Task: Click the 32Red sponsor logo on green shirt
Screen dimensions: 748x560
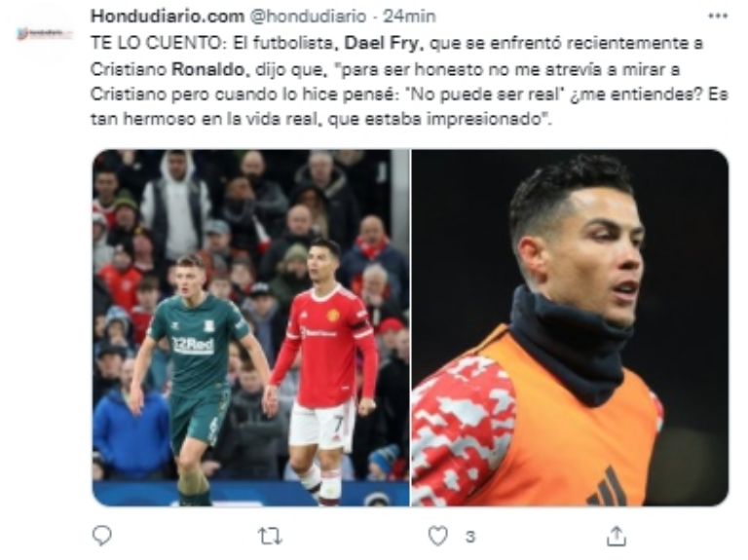Action: click(x=193, y=345)
